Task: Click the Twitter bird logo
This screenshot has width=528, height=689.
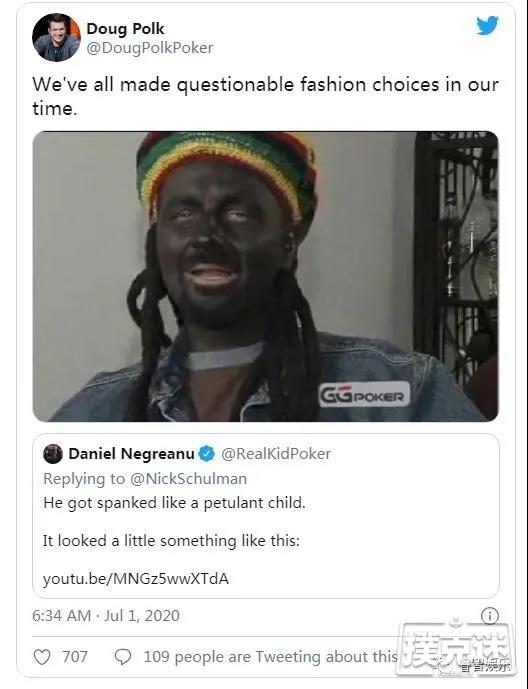Action: click(x=488, y=25)
